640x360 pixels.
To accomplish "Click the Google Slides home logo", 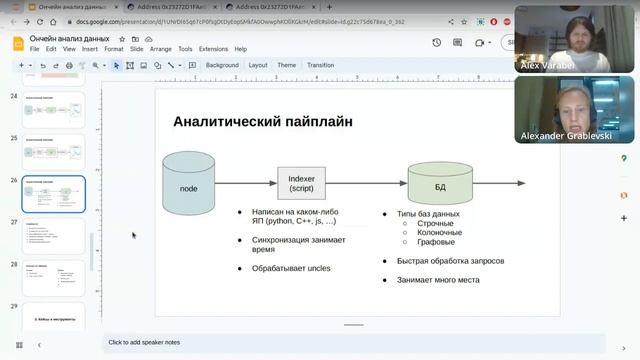I will click(18, 44).
